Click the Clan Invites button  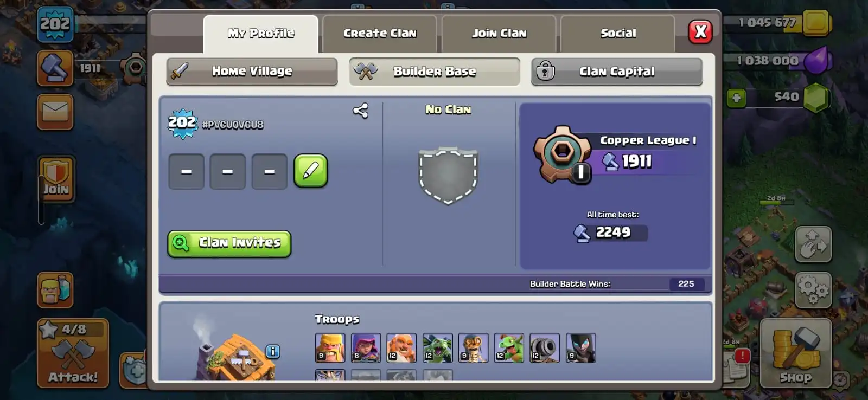pyautogui.click(x=229, y=243)
